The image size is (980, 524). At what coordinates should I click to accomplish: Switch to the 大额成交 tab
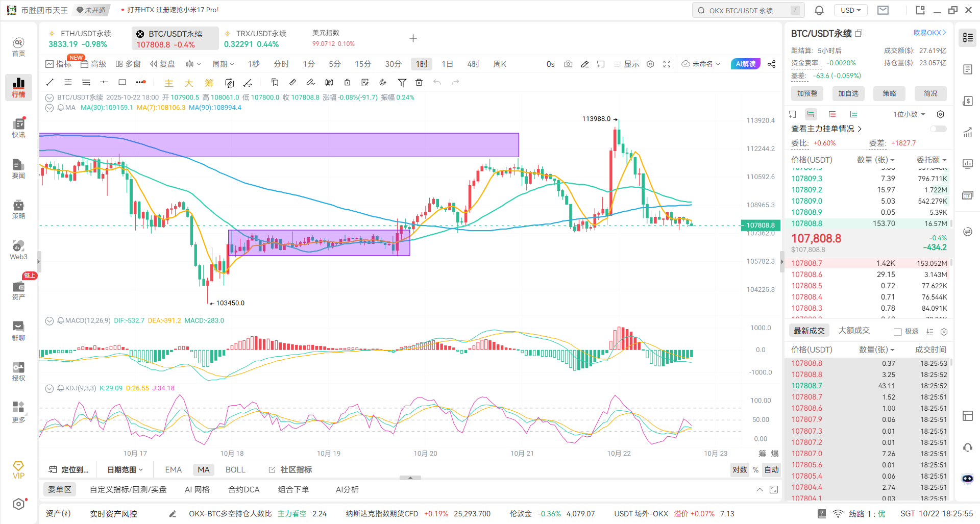coord(854,331)
